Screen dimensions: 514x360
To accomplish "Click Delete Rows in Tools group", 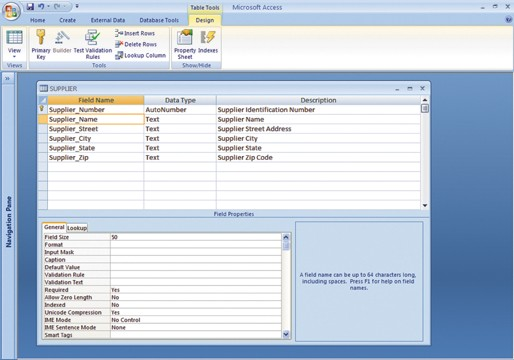I will [136, 44].
